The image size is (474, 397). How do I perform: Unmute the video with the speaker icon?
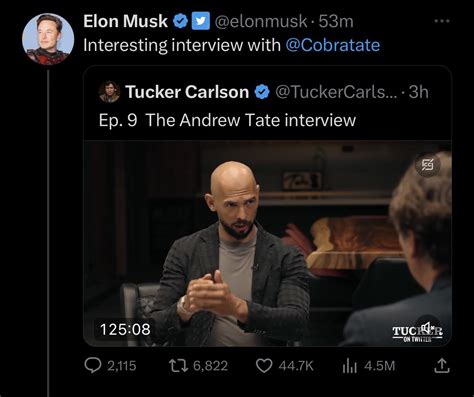(429, 327)
